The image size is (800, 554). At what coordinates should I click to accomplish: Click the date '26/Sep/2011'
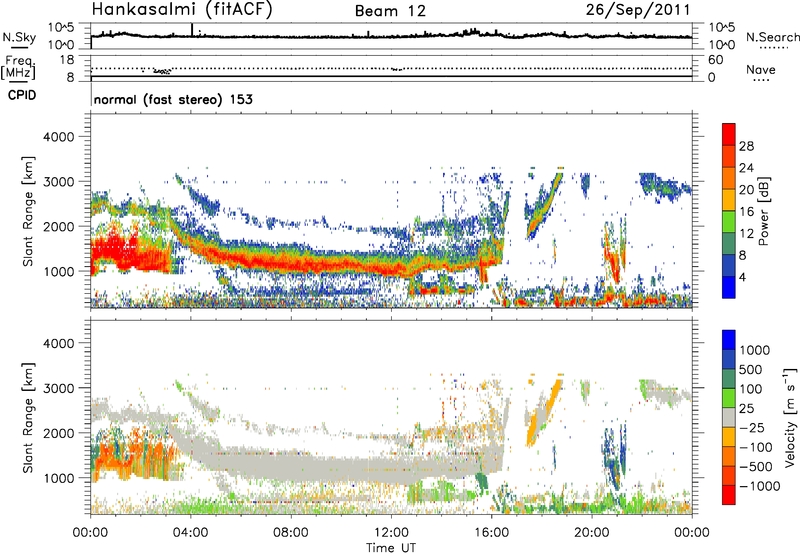[638, 10]
